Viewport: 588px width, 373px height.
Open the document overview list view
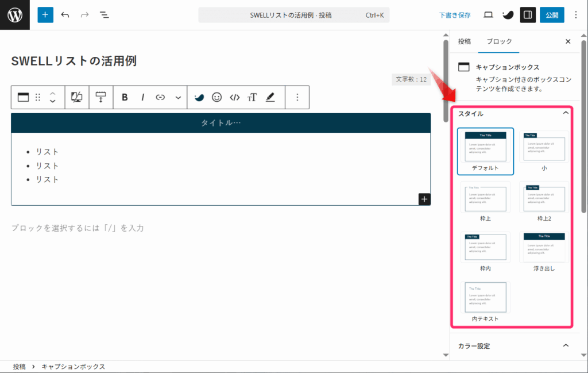click(105, 14)
